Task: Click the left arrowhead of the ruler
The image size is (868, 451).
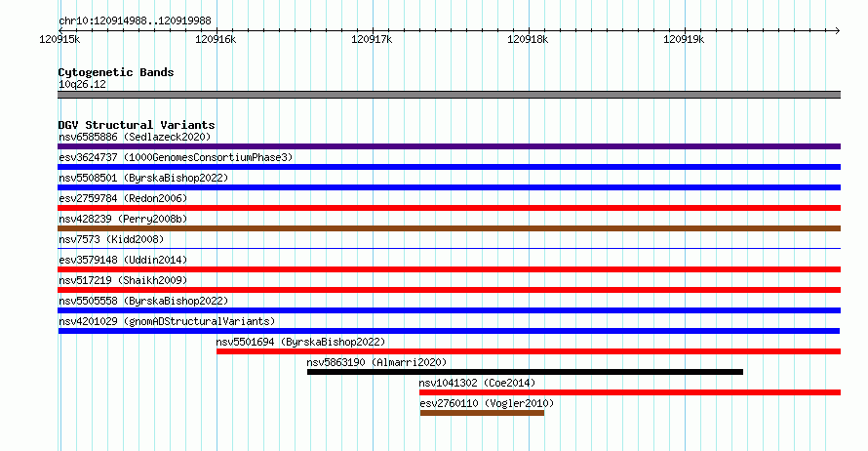Action: tap(60, 30)
